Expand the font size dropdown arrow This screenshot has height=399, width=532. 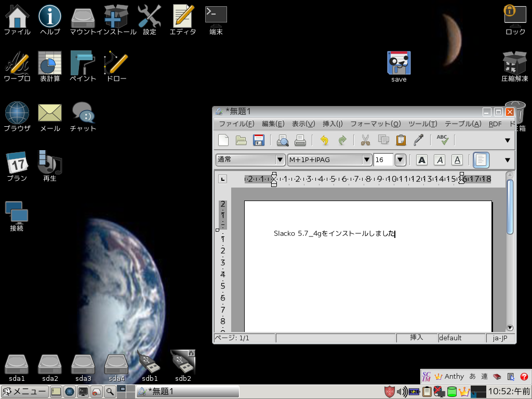[400, 159]
